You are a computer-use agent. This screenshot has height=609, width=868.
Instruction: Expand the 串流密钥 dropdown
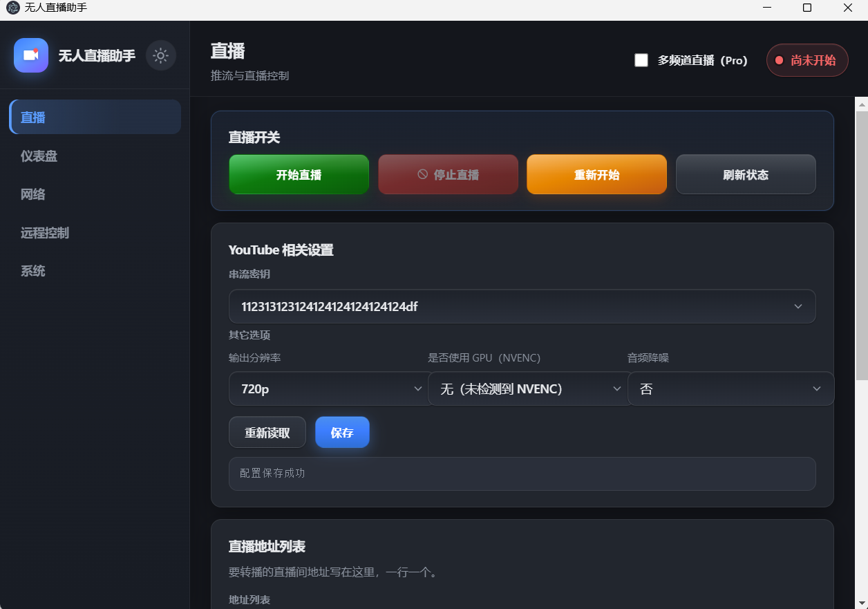[x=522, y=306]
